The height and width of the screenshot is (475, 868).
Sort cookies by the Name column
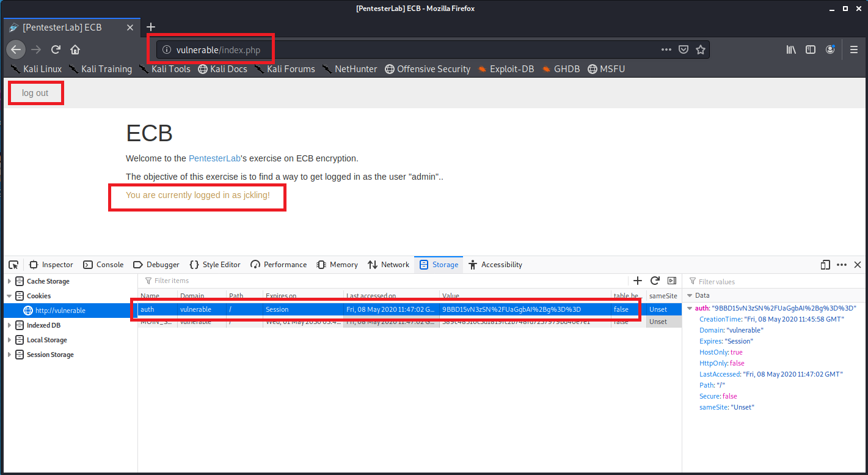pyautogui.click(x=157, y=296)
